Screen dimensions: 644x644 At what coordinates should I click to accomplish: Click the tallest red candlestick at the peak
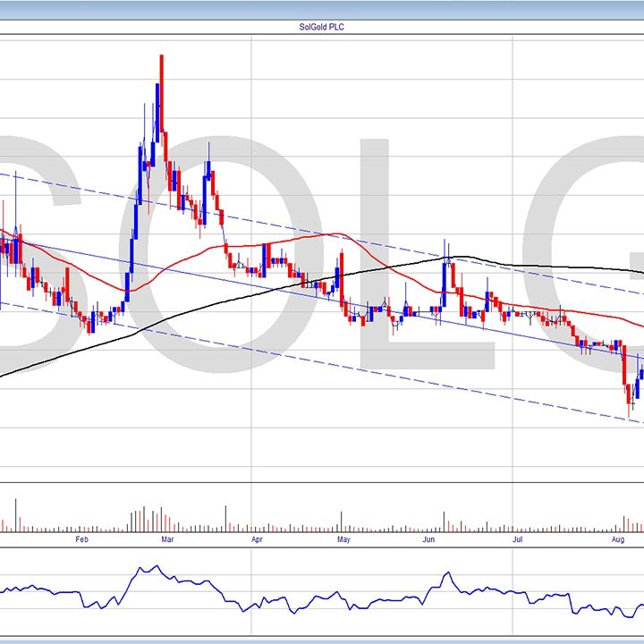(x=162, y=89)
